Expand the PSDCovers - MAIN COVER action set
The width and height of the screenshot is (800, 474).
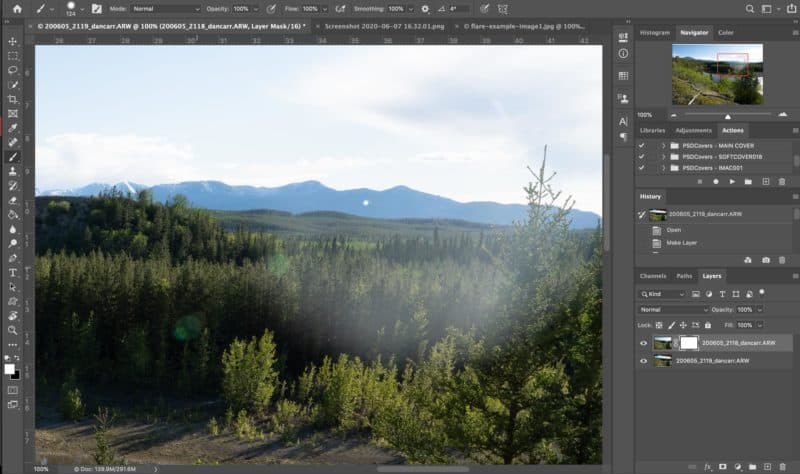tap(663, 145)
